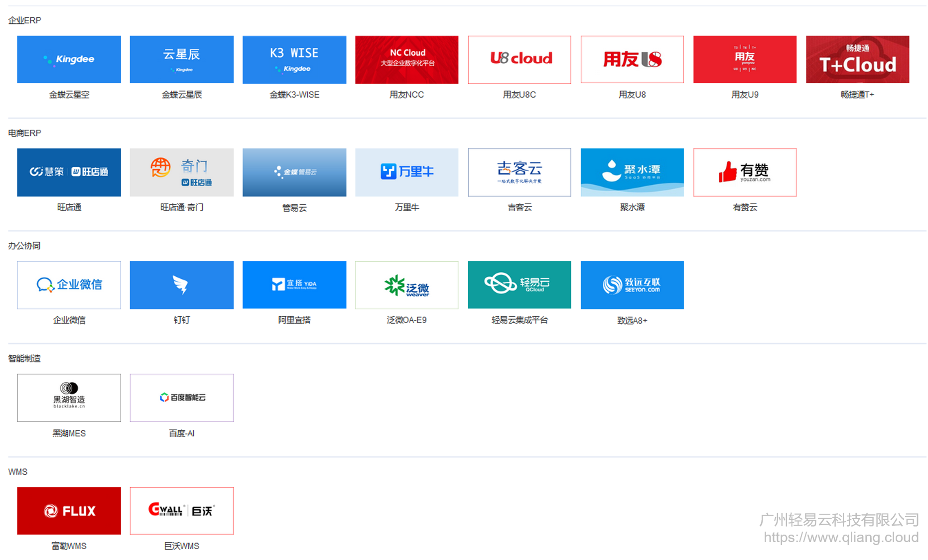This screenshot has height=560, width=928.
Task: Click the 泛微OA-E9 caption
Action: [x=407, y=320]
